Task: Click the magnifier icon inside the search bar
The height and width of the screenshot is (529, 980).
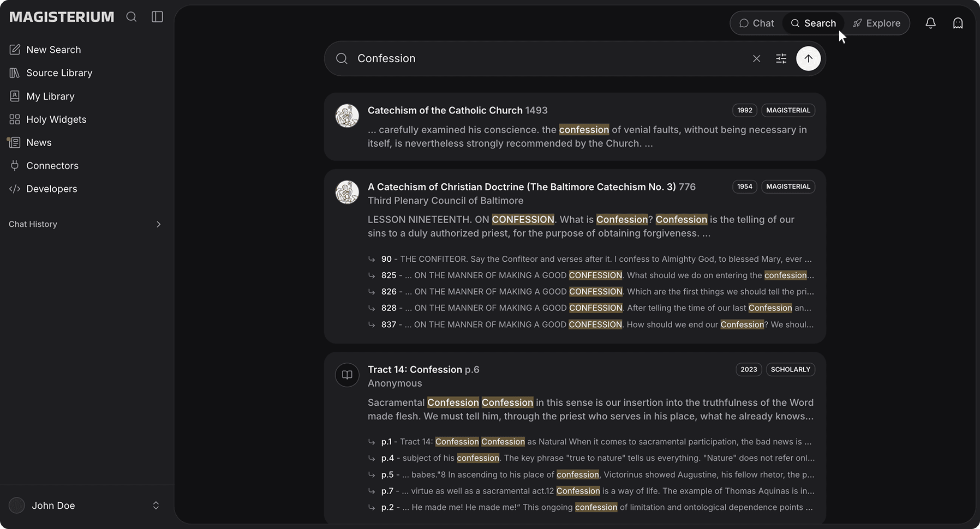Action: click(x=342, y=58)
